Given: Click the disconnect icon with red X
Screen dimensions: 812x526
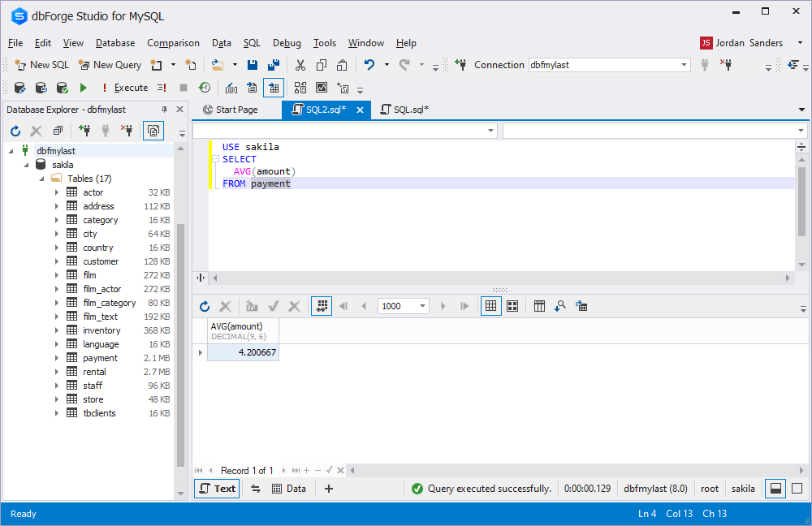Looking at the screenshot, I should 726,65.
